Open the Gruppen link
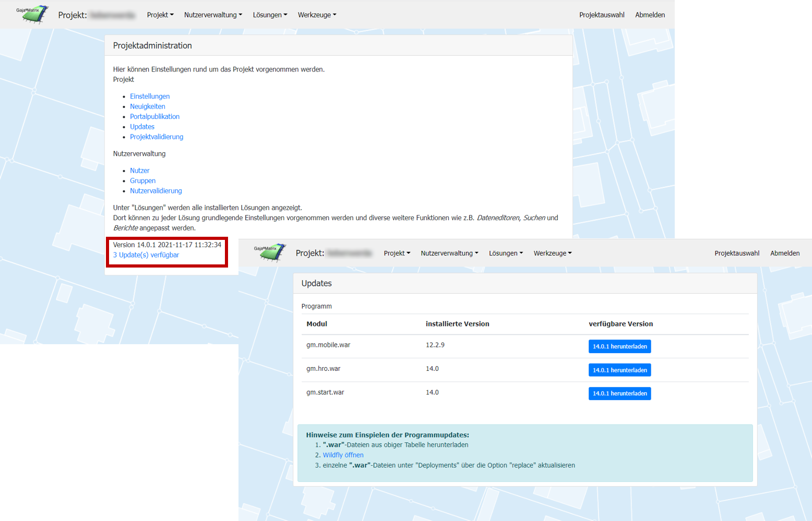Image resolution: width=812 pixels, height=521 pixels. [142, 181]
